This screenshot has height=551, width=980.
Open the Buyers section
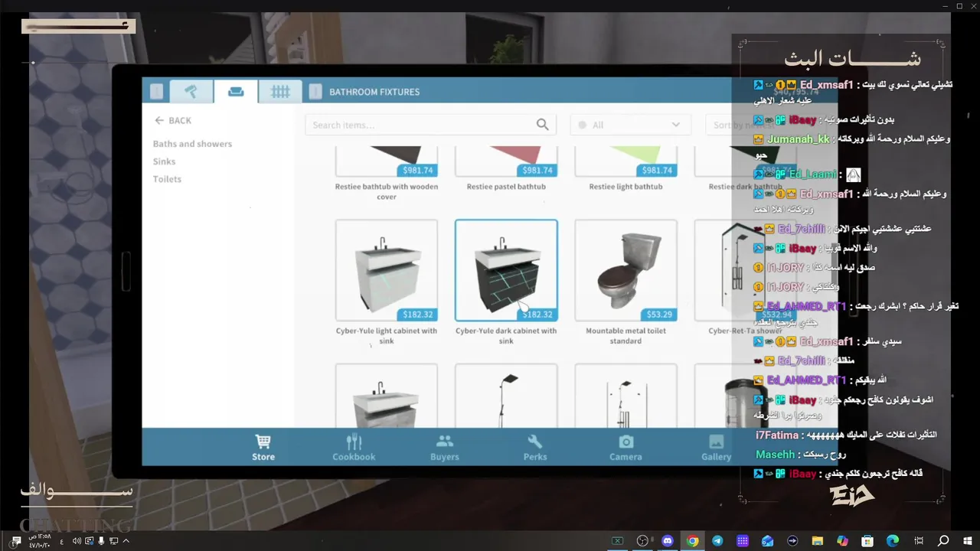point(445,447)
